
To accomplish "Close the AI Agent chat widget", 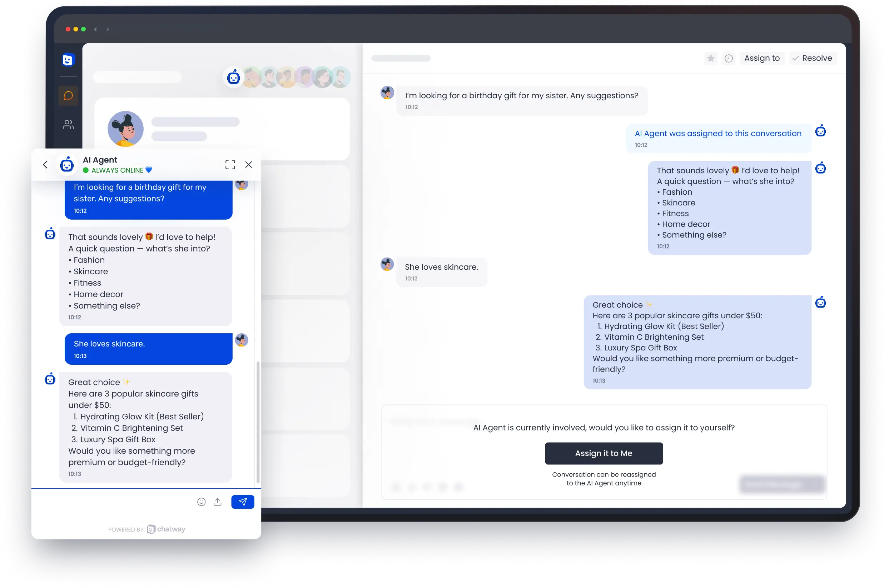I will click(x=249, y=164).
